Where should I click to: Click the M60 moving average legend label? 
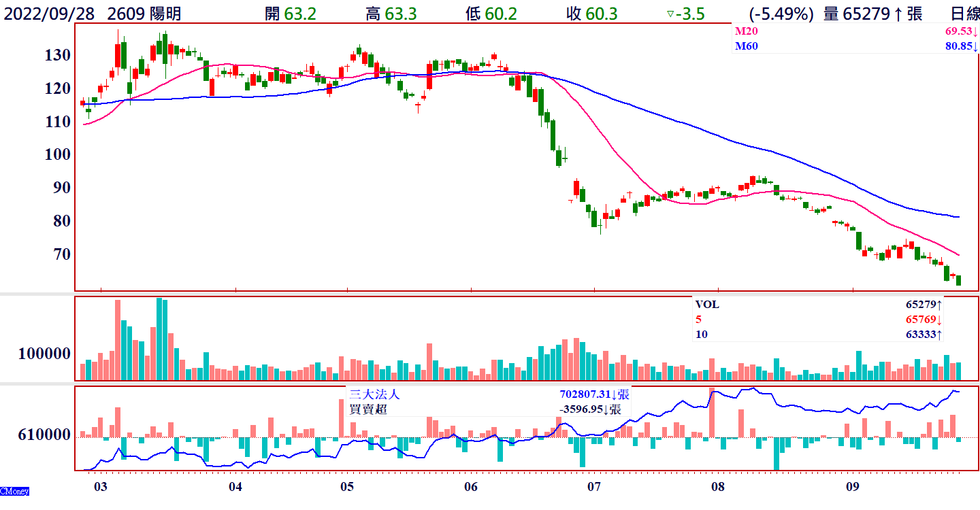click(x=746, y=46)
